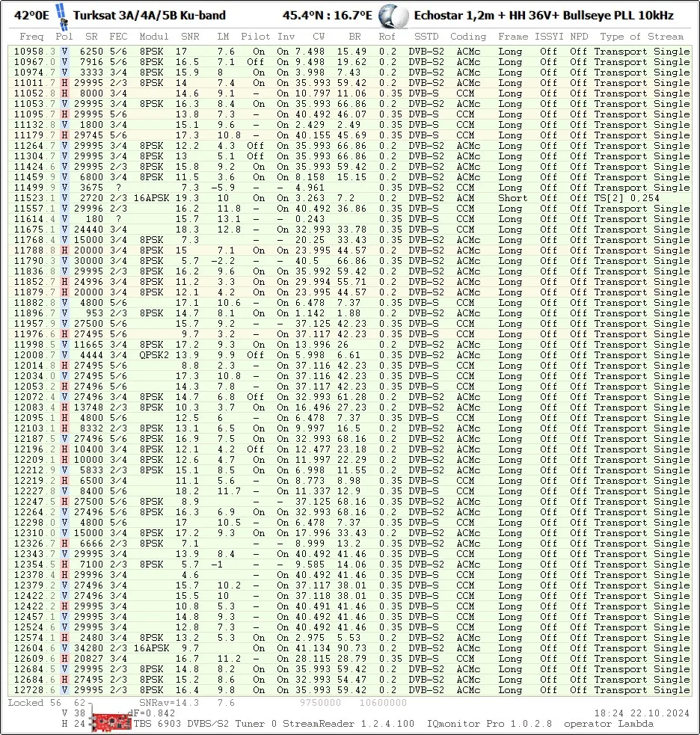
Task: Click the dish globe icon near Echostar
Action: tap(393, 15)
